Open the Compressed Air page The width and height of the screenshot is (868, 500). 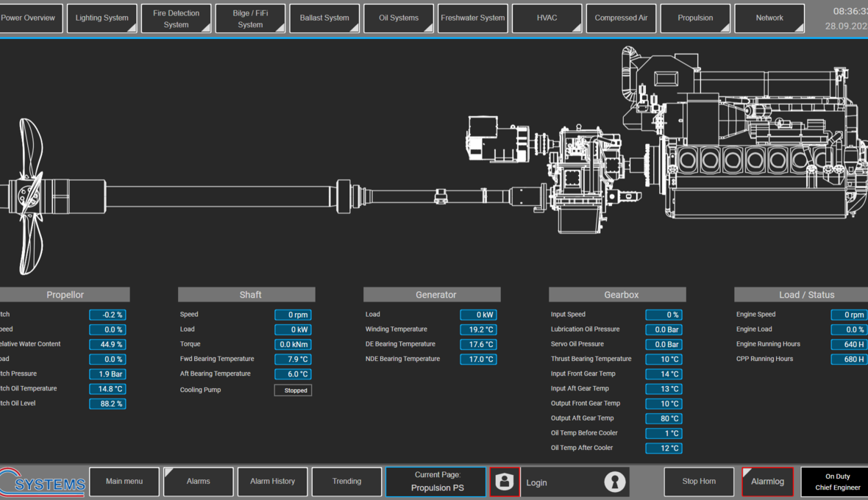621,18
